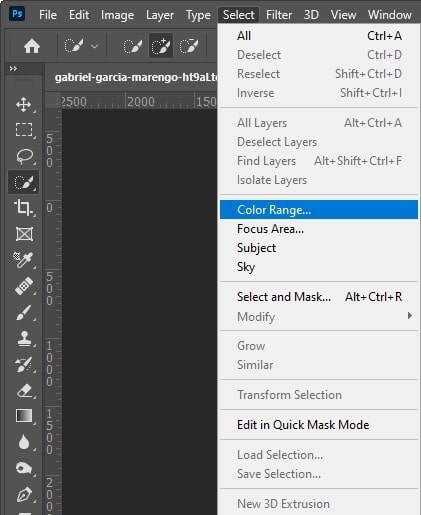The height and width of the screenshot is (515, 421).
Task: Open the Filter menu
Action: (279, 15)
